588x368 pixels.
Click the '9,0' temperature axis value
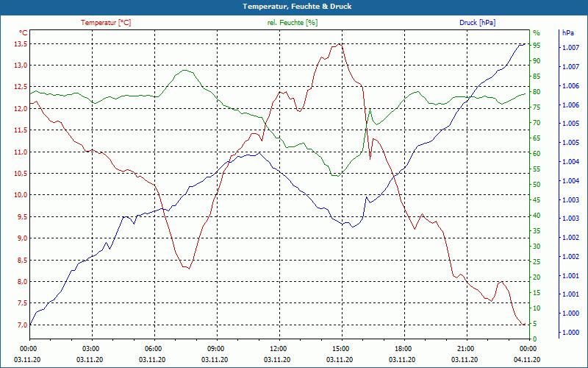22,238
